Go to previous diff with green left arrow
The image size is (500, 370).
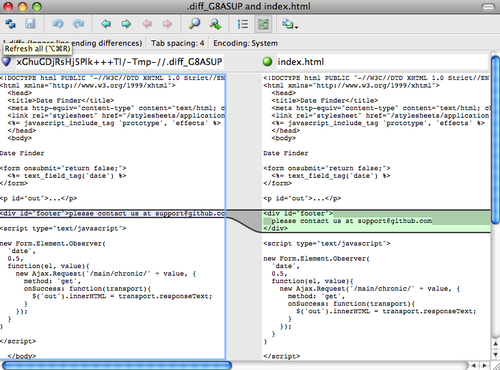point(106,24)
